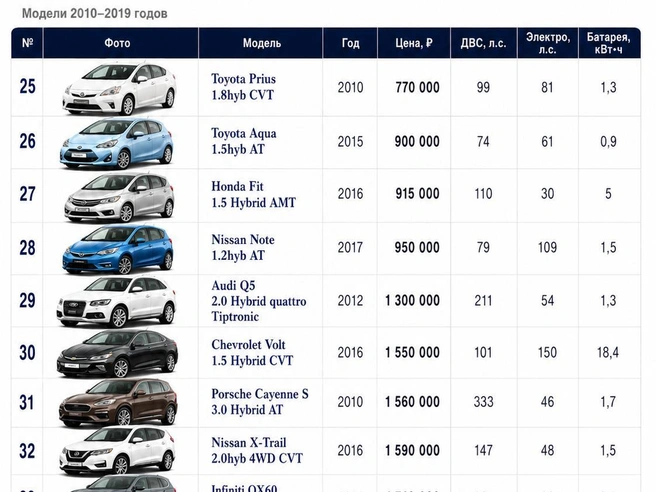Open the Audi Q5 2.0 Hybrid quattro model name
Viewport: 656px width, 492px height.
coord(259,301)
